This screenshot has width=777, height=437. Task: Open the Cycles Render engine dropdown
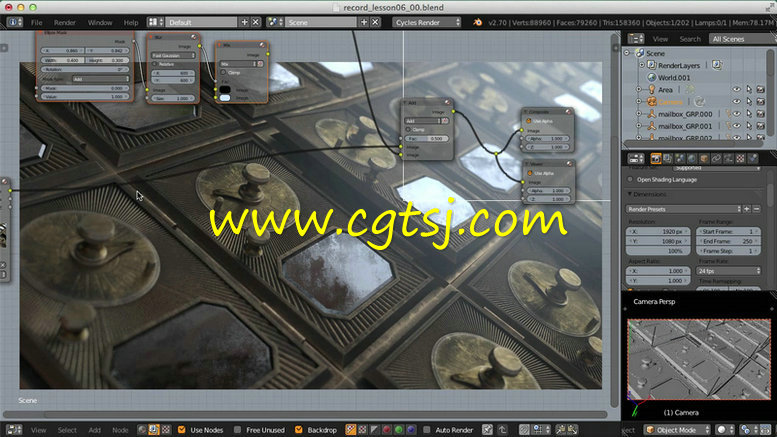pyautogui.click(x=427, y=22)
